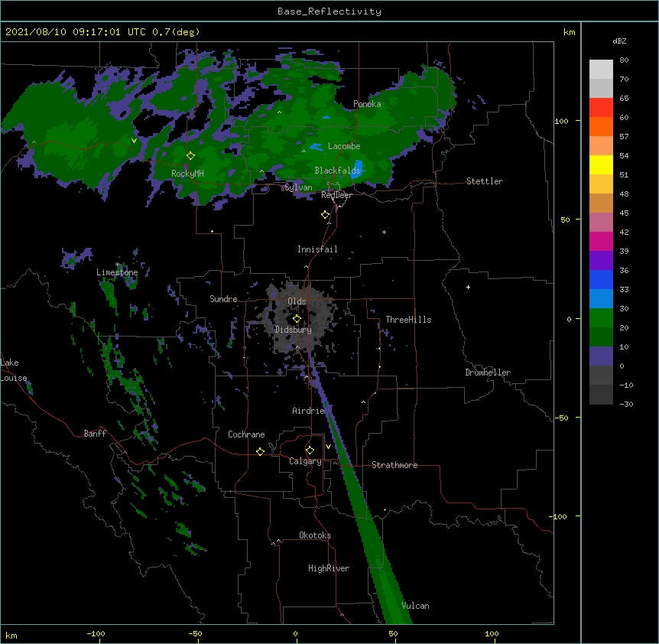Click the ThreeHills city label
The width and height of the screenshot is (659, 644).
[x=408, y=320]
